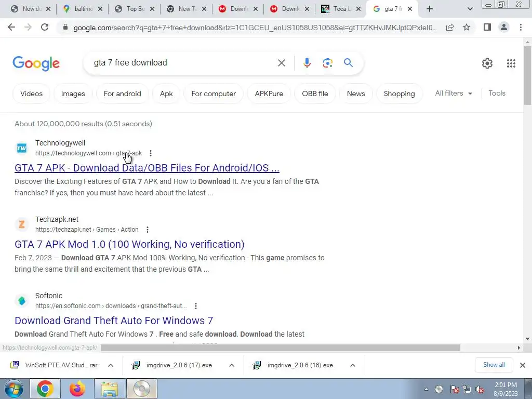Open Download Grand Theft Auto For Windows 7

(114, 321)
